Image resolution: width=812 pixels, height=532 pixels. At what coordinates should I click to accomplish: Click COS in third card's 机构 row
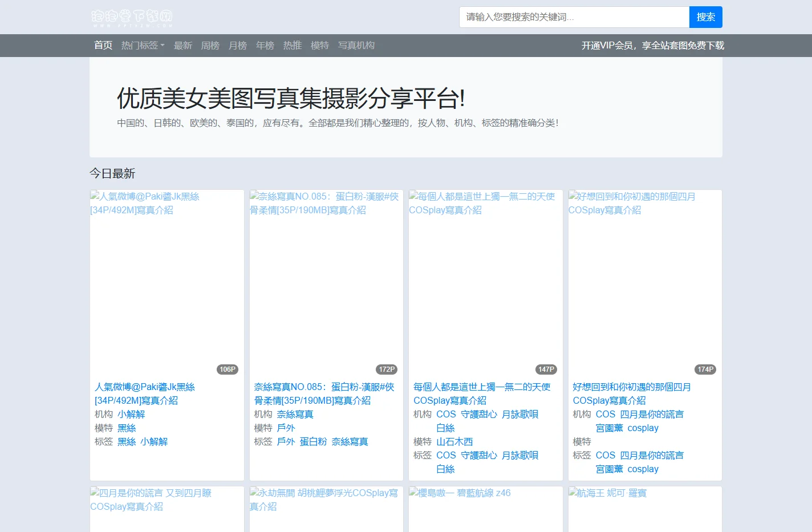tap(446, 415)
